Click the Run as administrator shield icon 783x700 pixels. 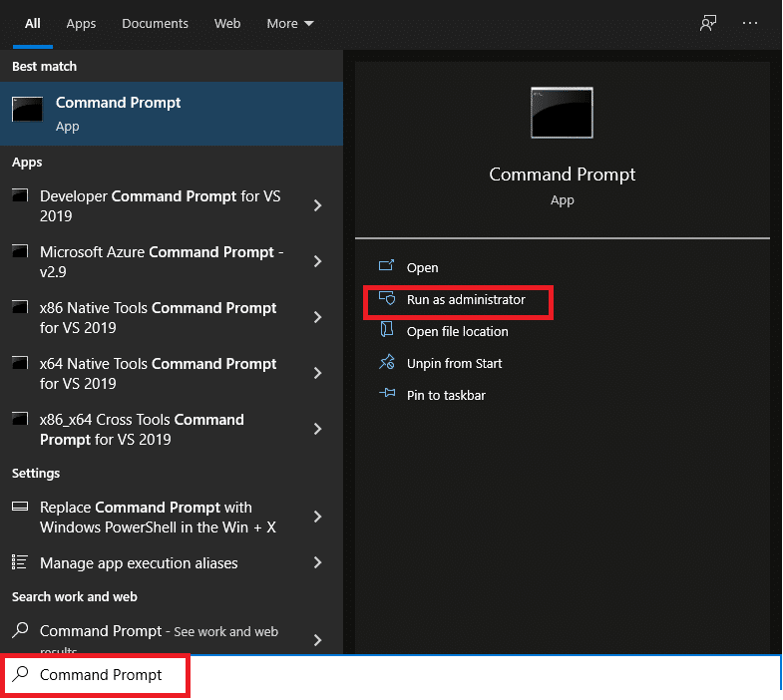387,299
